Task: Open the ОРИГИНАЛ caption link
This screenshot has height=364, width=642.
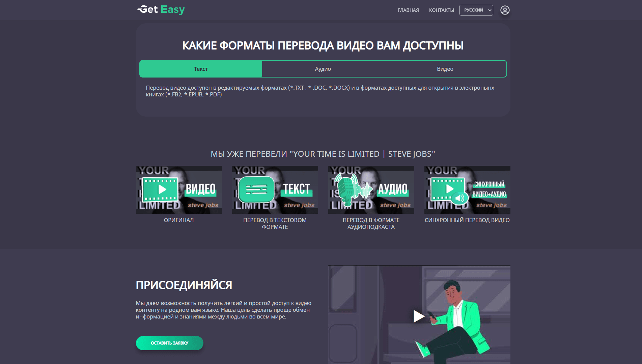Action: pyautogui.click(x=179, y=220)
